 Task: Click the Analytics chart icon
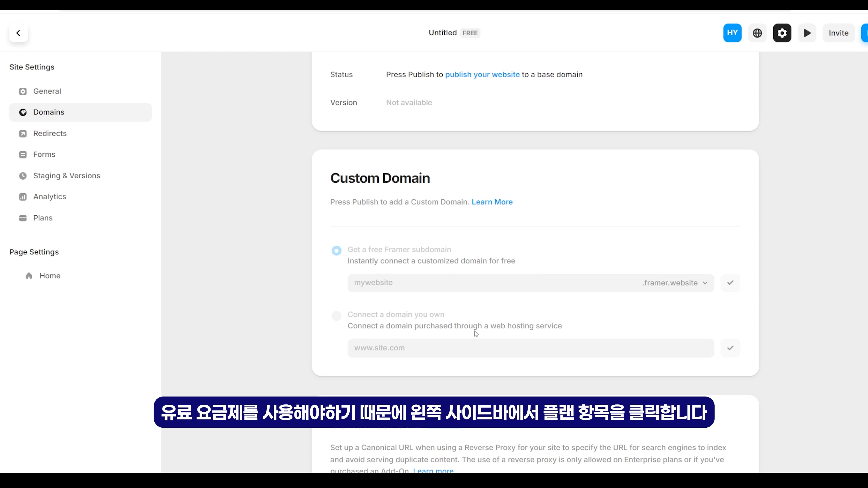[x=23, y=197]
